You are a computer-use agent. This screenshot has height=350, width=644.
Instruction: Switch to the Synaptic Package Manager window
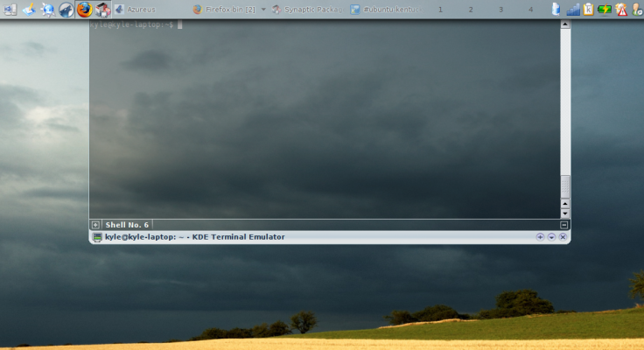[x=306, y=10]
